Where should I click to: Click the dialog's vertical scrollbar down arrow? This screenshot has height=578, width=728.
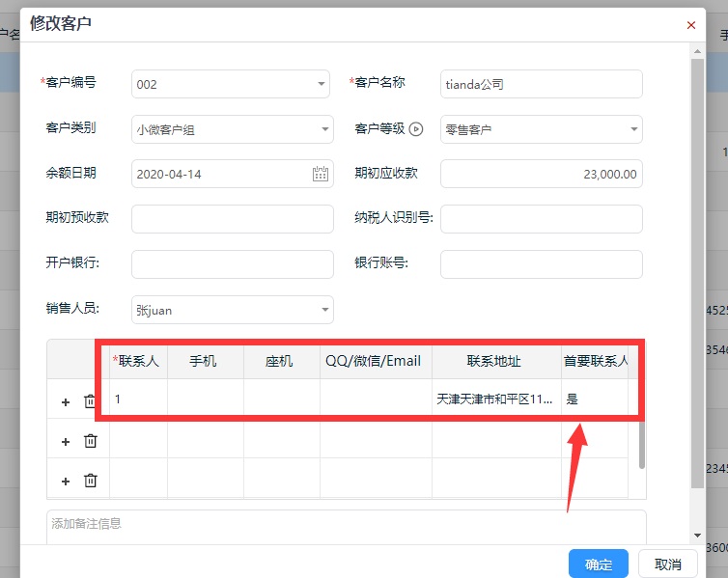(697, 535)
